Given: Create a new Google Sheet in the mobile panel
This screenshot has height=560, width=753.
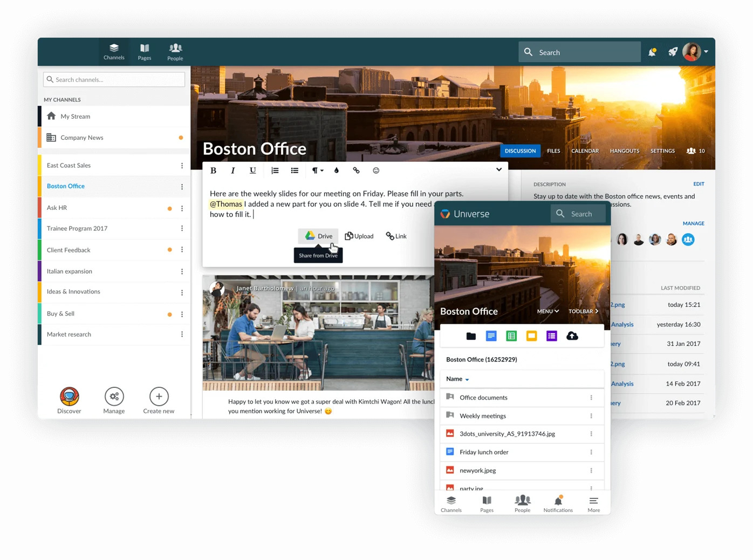Looking at the screenshot, I should point(511,336).
